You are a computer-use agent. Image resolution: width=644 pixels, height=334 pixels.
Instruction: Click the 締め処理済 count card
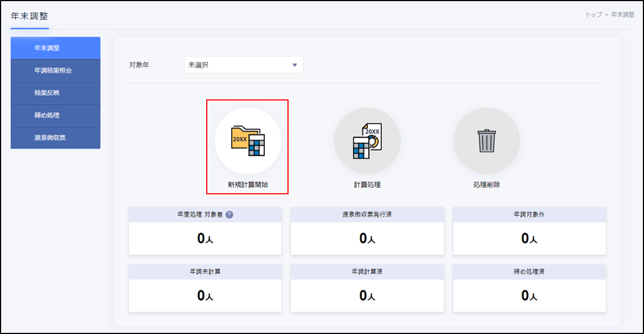[x=529, y=295]
